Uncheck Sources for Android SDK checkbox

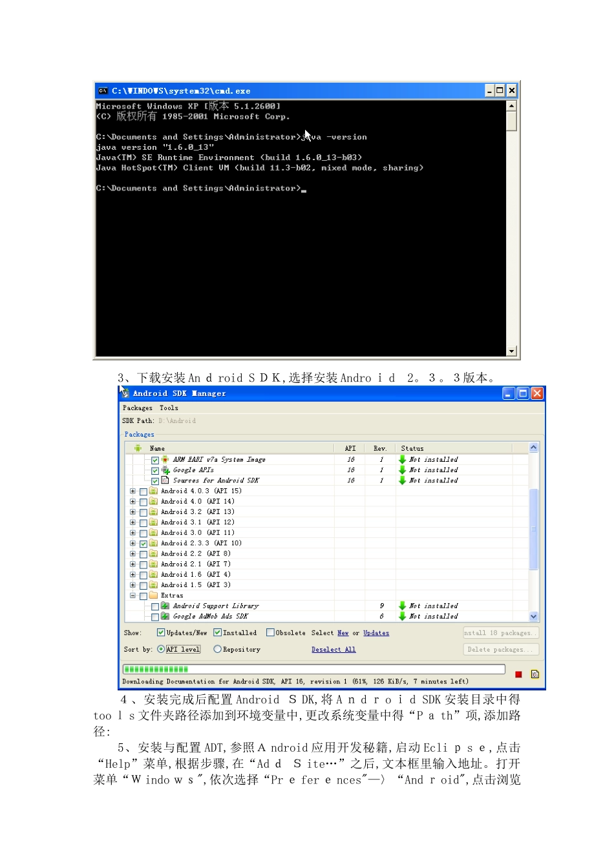coord(155,481)
